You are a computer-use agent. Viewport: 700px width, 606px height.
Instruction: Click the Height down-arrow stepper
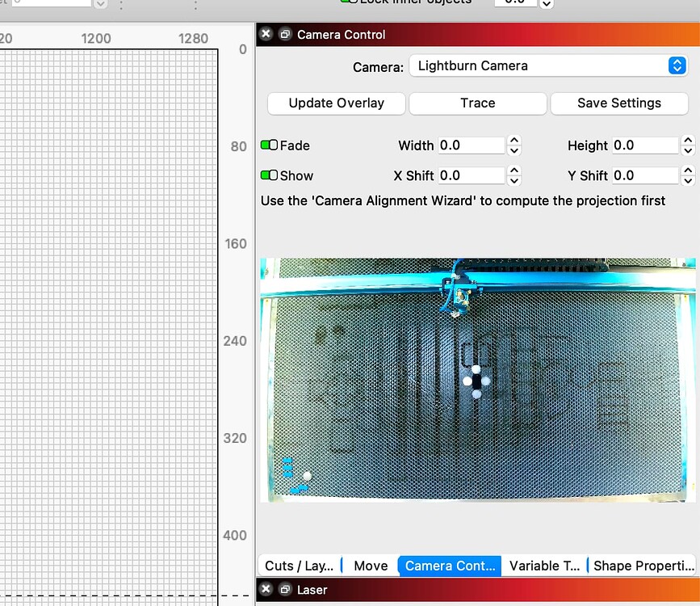688,150
